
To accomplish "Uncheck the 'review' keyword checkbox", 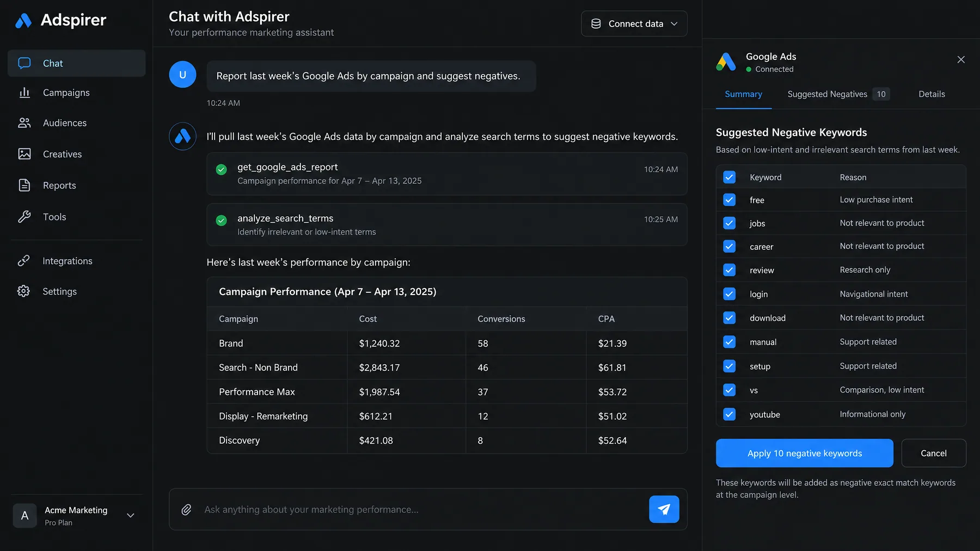I will point(729,270).
